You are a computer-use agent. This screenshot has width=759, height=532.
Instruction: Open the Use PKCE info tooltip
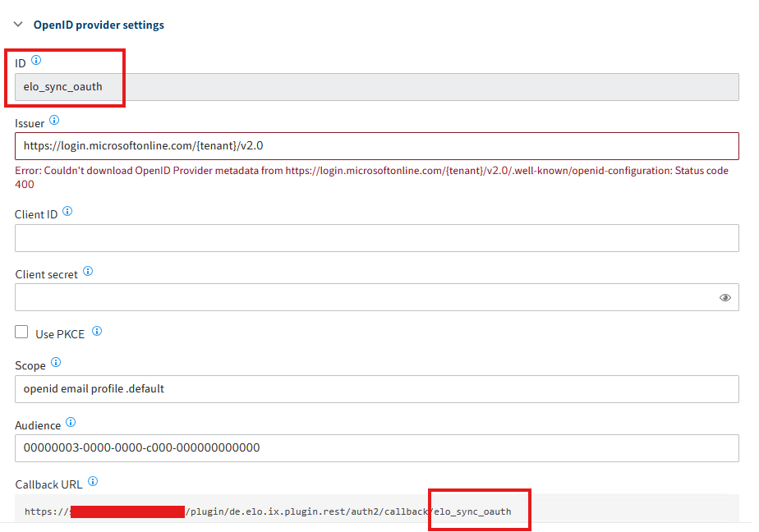tap(96, 332)
